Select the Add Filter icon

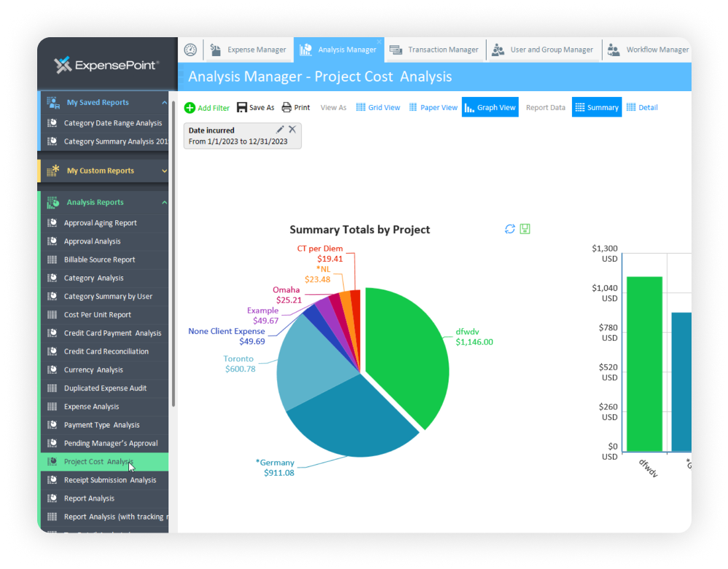[191, 107]
